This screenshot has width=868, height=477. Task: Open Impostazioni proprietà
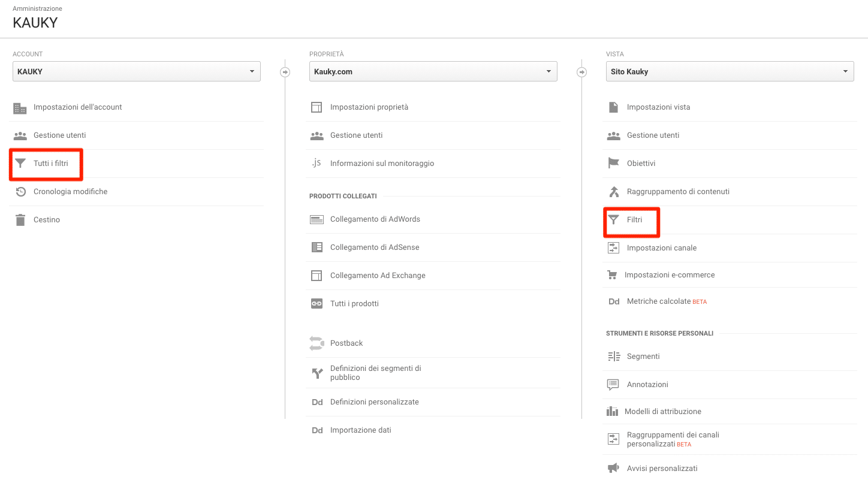pyautogui.click(x=369, y=107)
